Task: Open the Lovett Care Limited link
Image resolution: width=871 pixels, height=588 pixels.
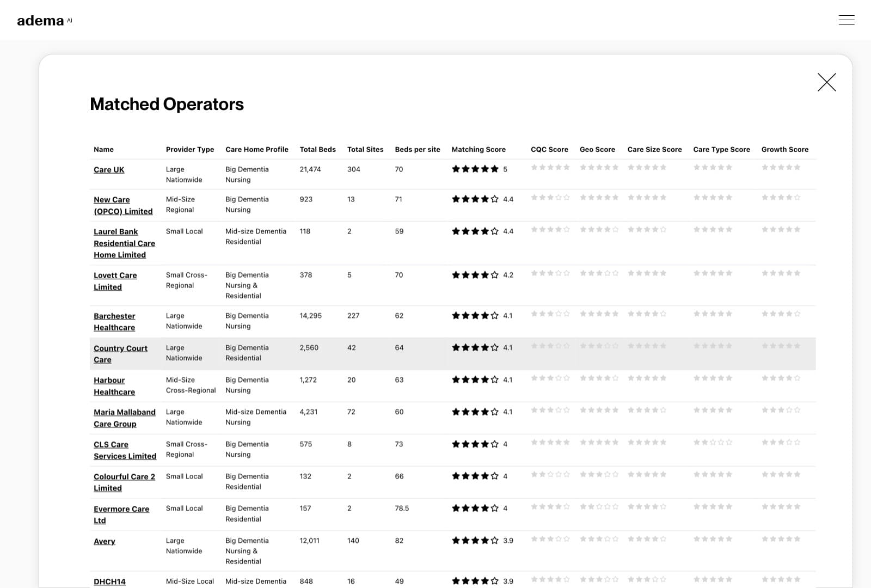Action: click(x=115, y=281)
